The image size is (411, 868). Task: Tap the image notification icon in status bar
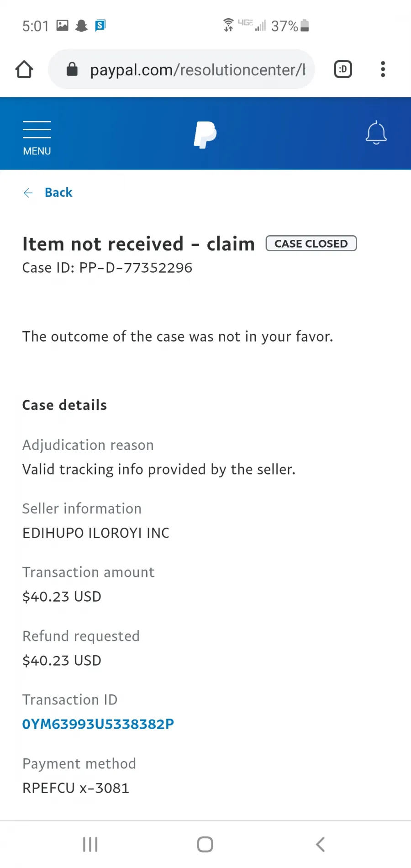coord(63,26)
